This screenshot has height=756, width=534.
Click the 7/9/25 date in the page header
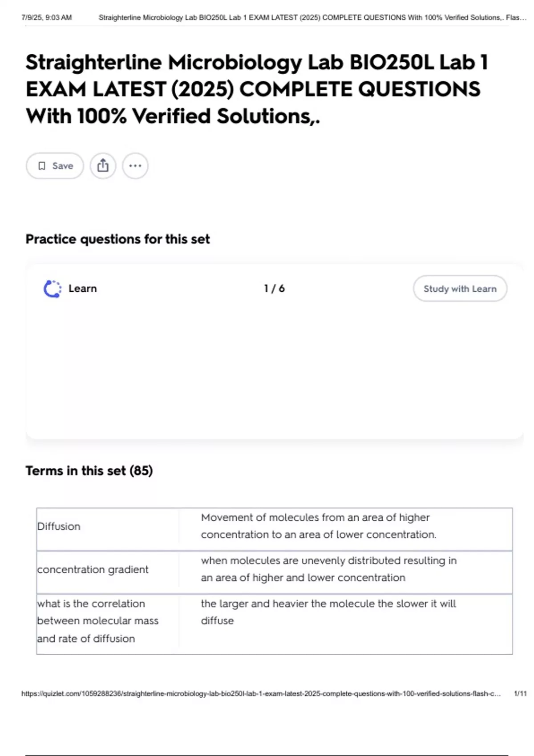pos(46,18)
